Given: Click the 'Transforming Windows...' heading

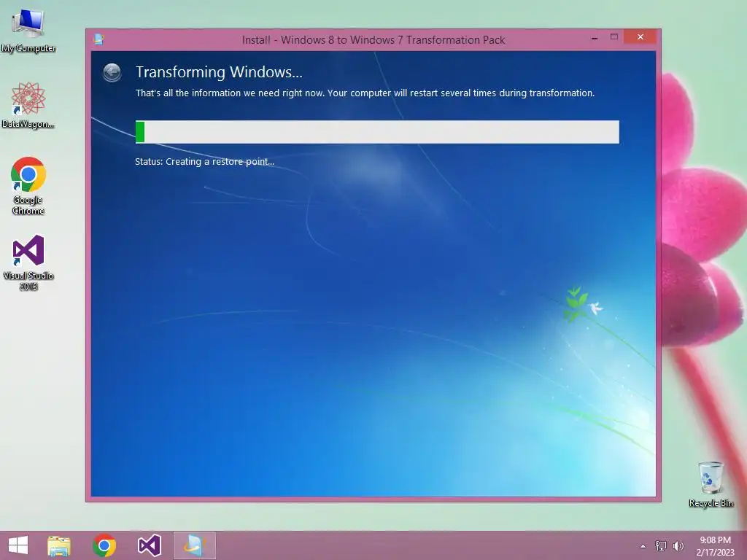Looking at the screenshot, I should 219,72.
